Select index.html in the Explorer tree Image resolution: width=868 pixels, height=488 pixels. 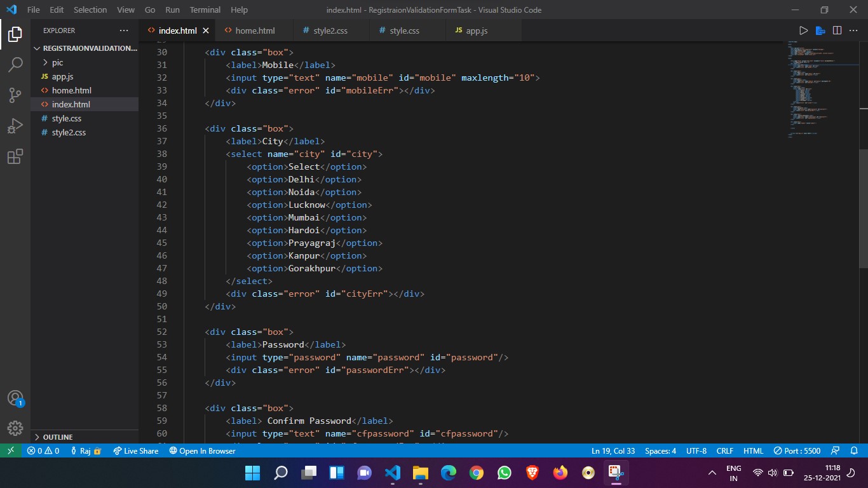pyautogui.click(x=85, y=104)
